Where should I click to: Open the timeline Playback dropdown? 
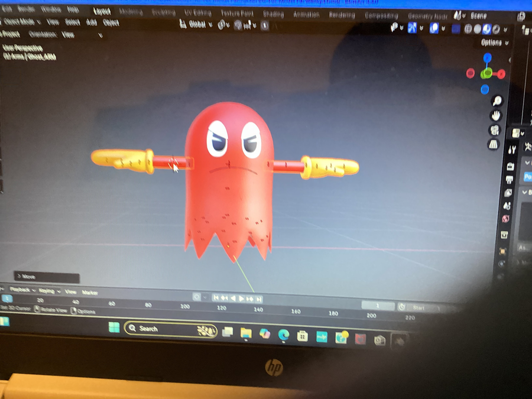click(x=22, y=290)
